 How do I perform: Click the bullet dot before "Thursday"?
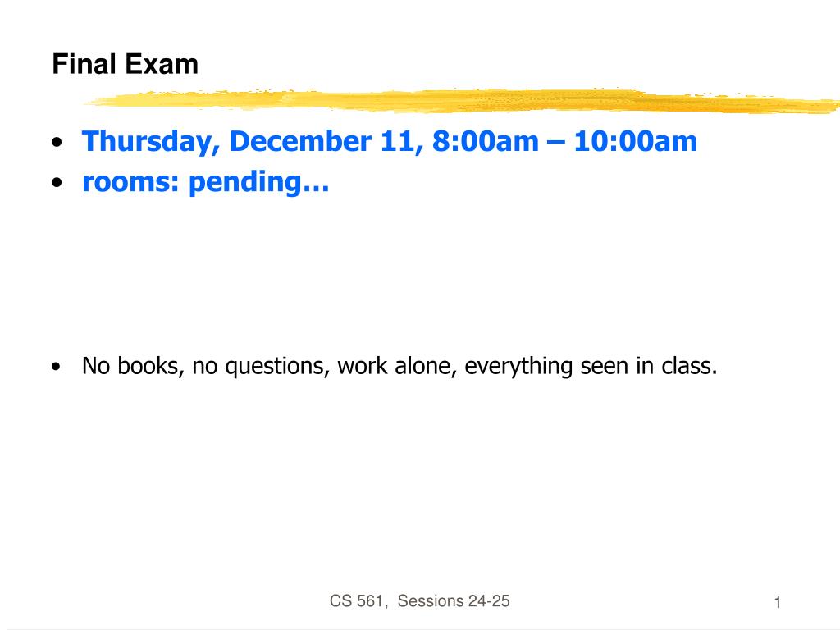pos(57,143)
